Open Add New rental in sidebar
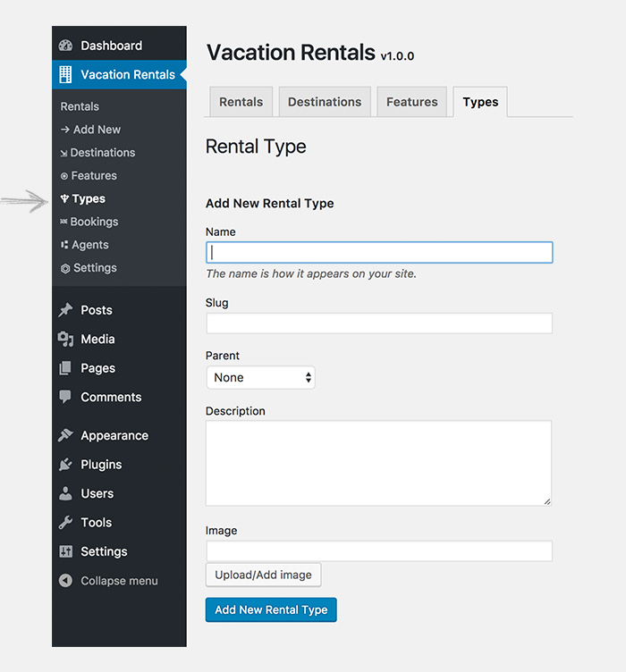 pos(97,130)
